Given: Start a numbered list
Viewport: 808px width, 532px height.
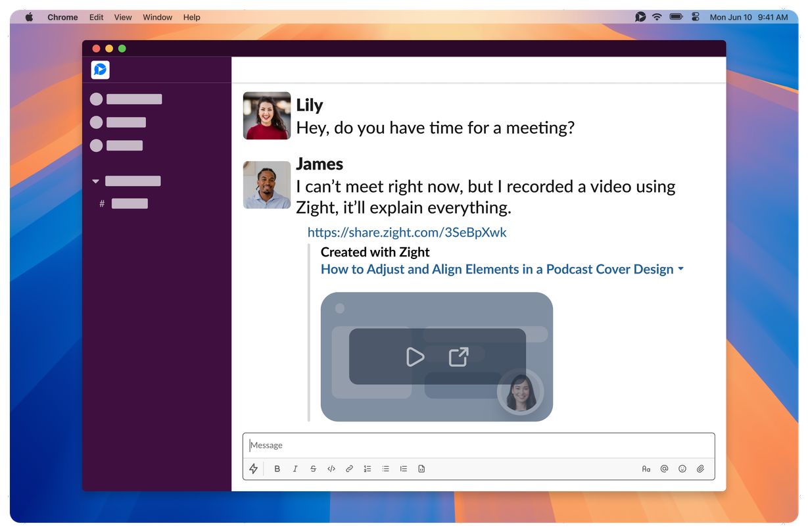Looking at the screenshot, I should pyautogui.click(x=368, y=469).
